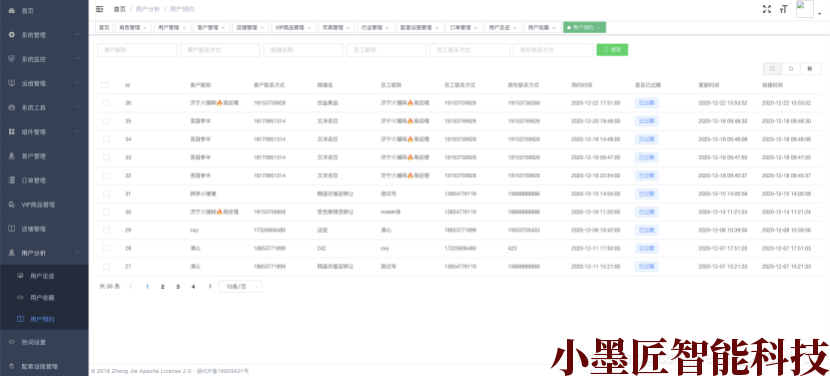Go to page 3 of the table
The width and height of the screenshot is (830, 376).
(178, 287)
